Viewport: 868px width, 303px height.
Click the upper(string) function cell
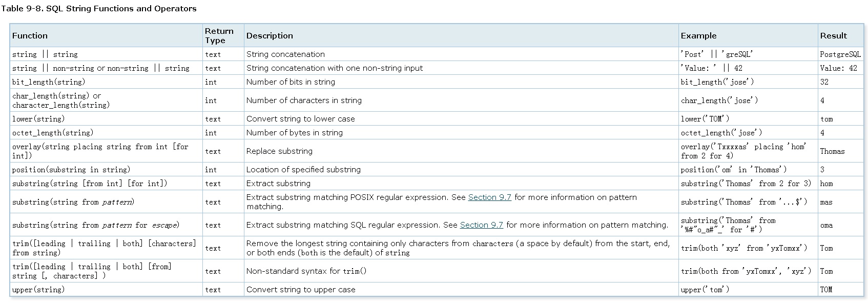point(38,290)
